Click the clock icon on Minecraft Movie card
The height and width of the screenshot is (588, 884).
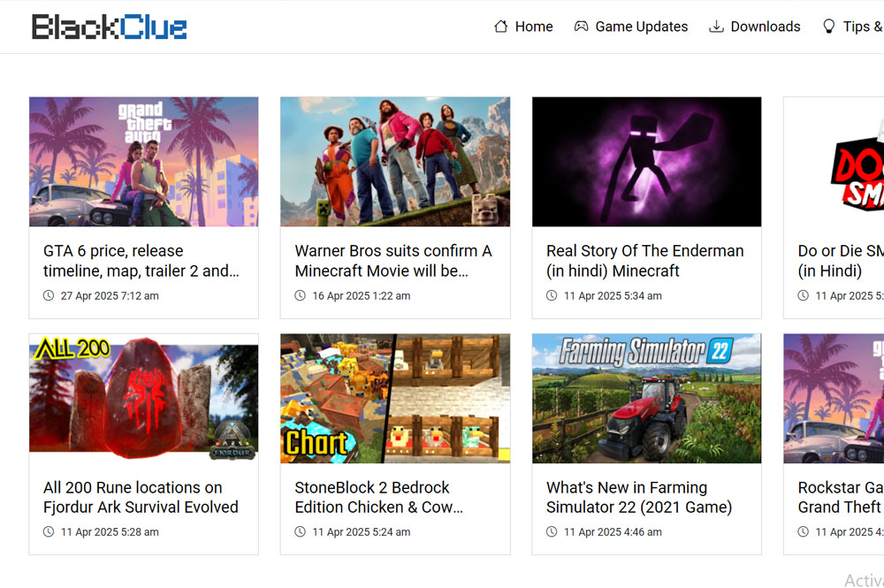pyautogui.click(x=301, y=296)
